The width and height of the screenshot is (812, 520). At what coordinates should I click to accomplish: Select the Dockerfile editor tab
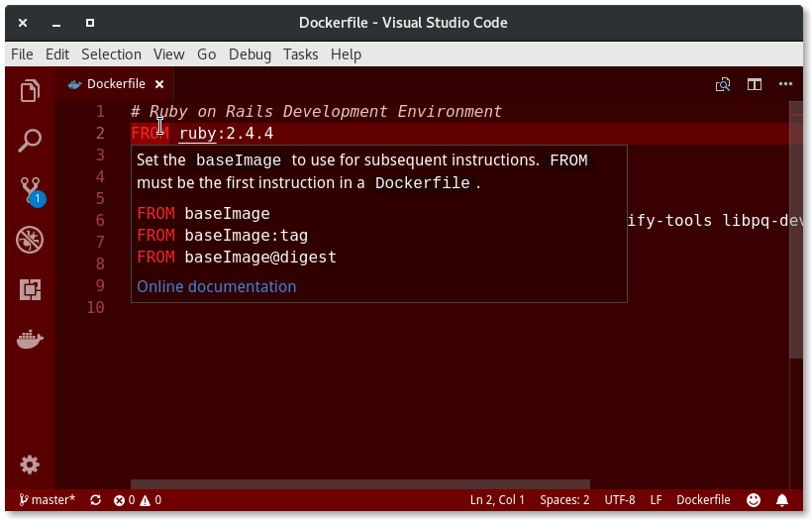point(114,84)
